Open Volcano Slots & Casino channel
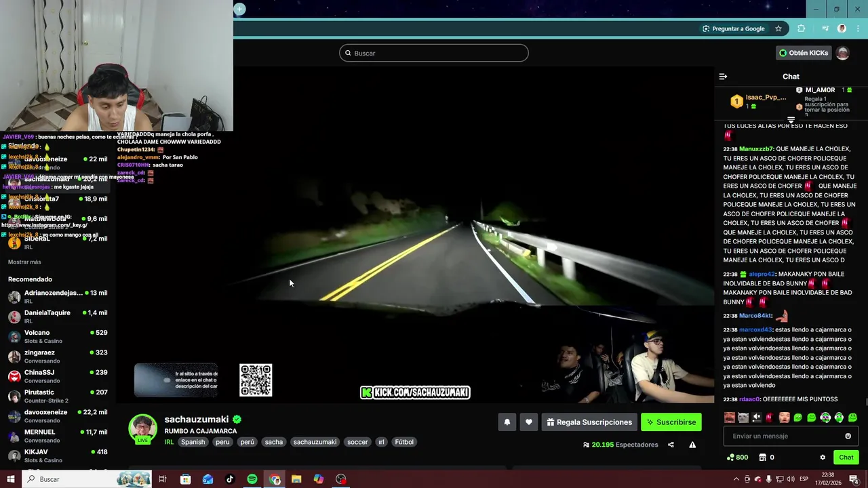 pyautogui.click(x=58, y=336)
